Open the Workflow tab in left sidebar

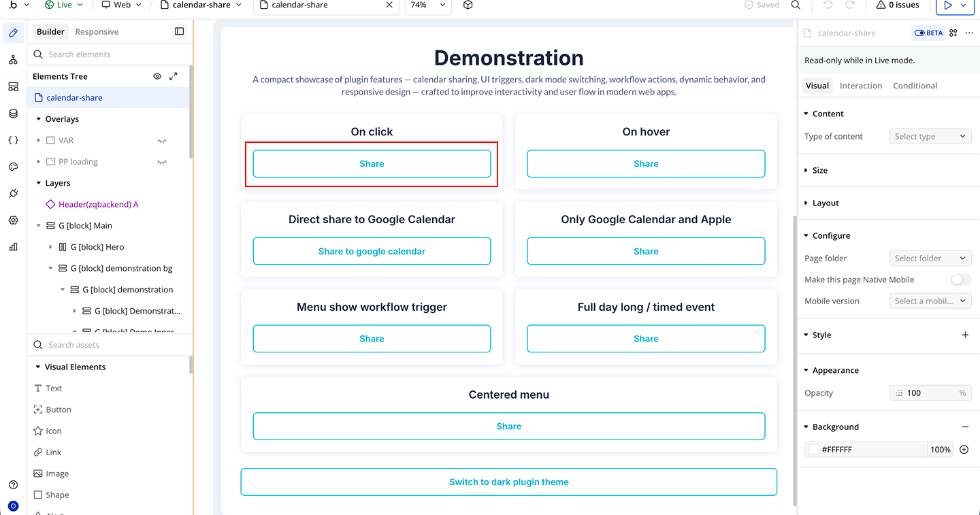tap(13, 60)
